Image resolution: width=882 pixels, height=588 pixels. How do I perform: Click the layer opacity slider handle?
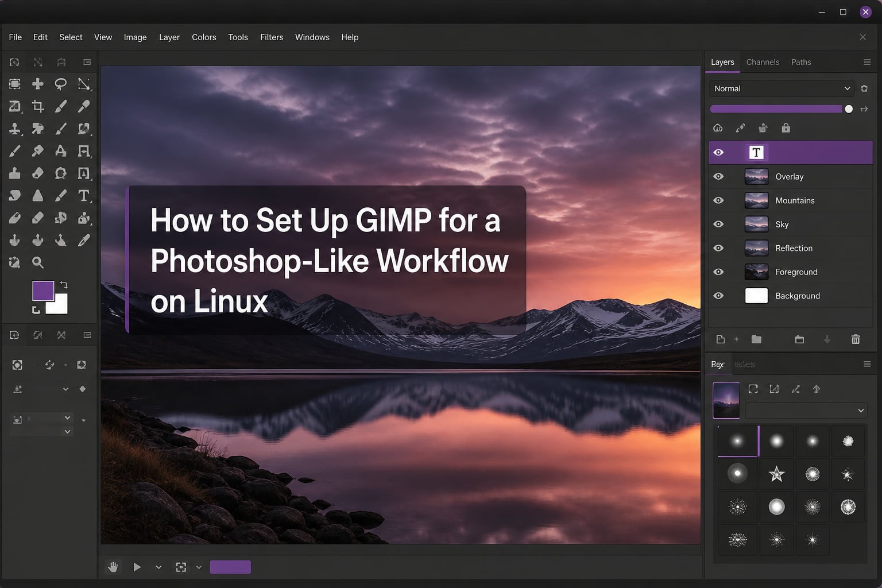[849, 109]
